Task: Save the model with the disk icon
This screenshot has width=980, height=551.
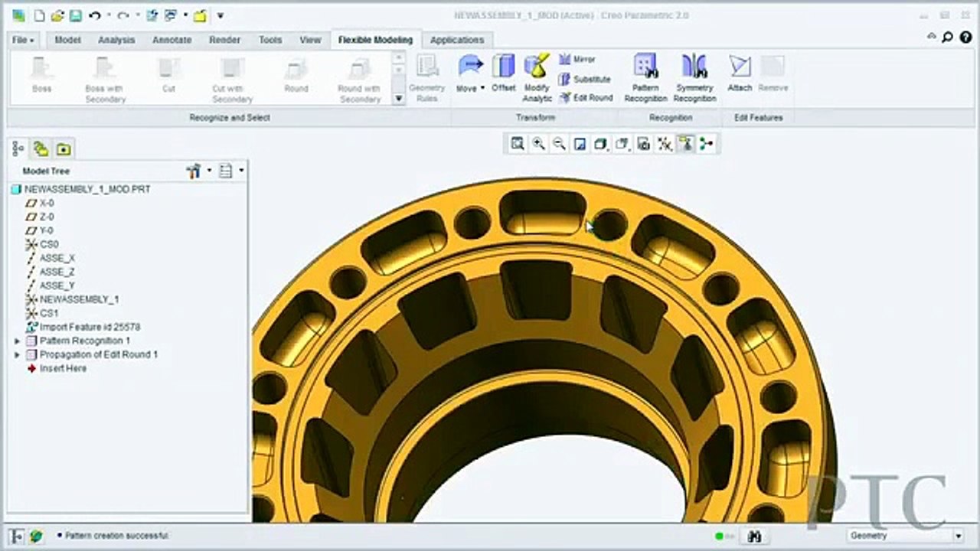Action: coord(75,15)
